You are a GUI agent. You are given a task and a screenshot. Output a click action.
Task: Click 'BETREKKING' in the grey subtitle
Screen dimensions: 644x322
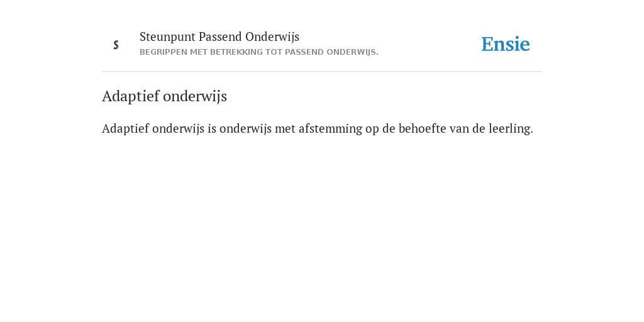[x=236, y=52]
